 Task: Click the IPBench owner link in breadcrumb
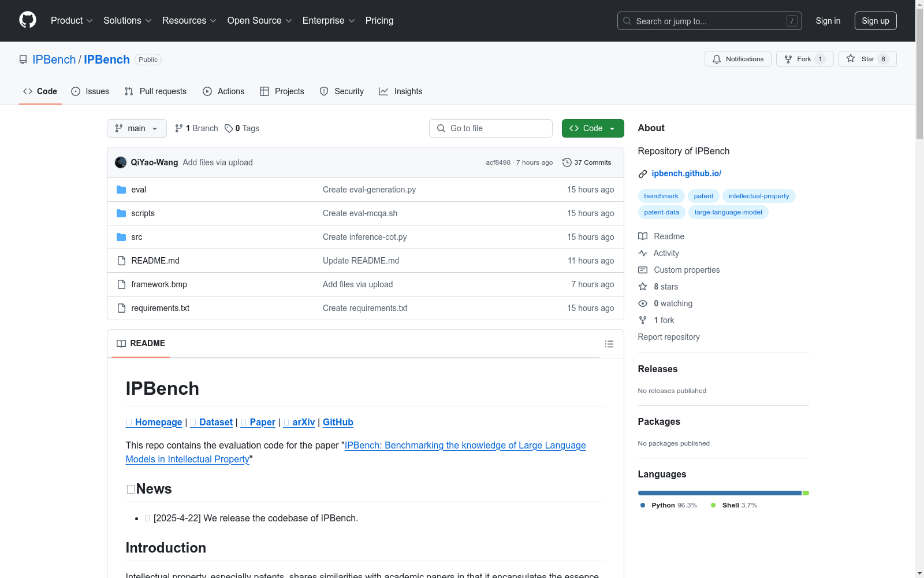pos(54,60)
